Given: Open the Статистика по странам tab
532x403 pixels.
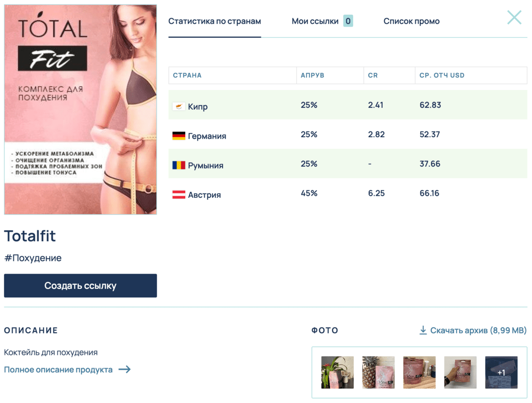Looking at the screenshot, I should (214, 21).
